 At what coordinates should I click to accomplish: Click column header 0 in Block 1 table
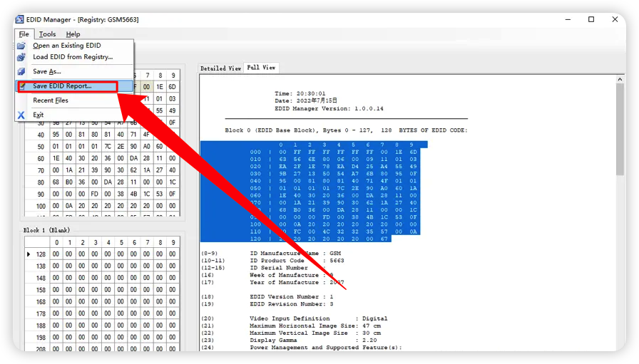[x=56, y=243]
